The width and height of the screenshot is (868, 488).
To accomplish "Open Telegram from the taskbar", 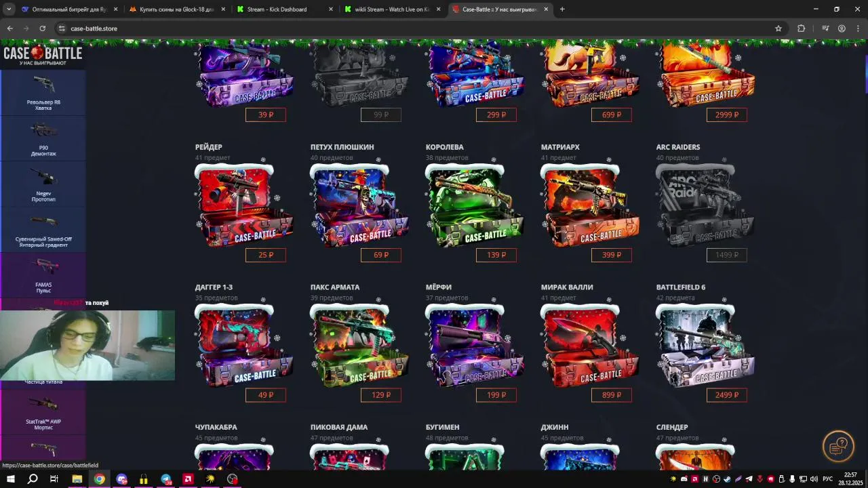I will click(166, 479).
